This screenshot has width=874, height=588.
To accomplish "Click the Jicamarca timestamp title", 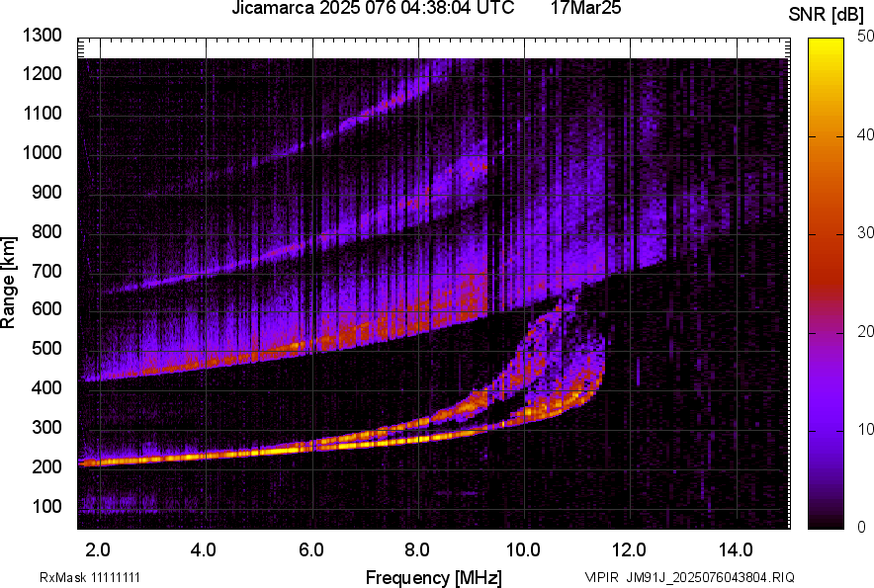I will tap(373, 8).
